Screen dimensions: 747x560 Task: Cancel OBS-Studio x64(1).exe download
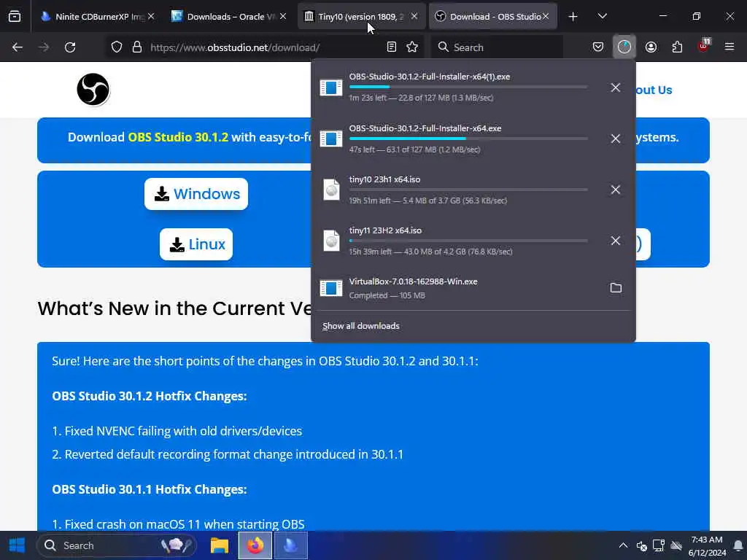point(616,87)
